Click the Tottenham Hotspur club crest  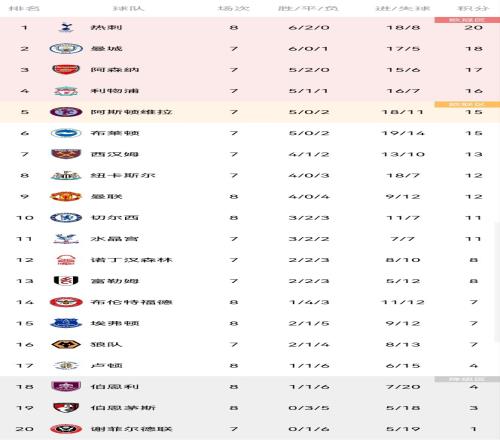click(x=66, y=27)
